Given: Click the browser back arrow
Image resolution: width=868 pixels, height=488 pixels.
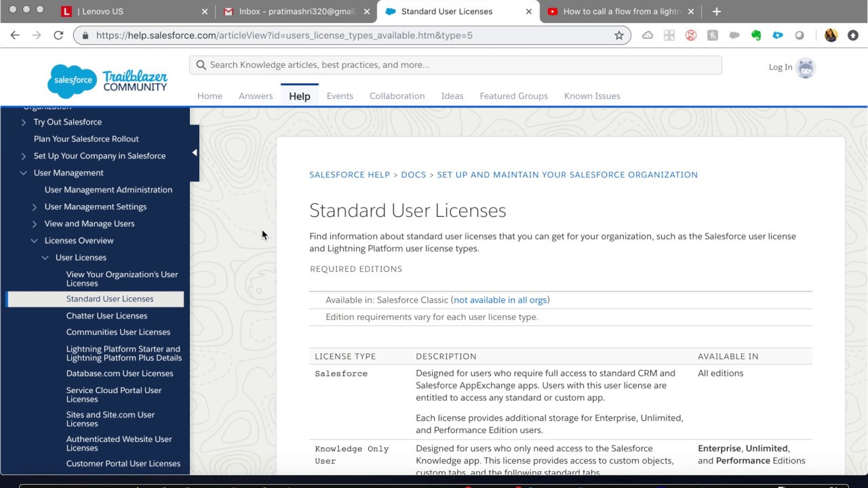Looking at the screenshot, I should [x=15, y=35].
